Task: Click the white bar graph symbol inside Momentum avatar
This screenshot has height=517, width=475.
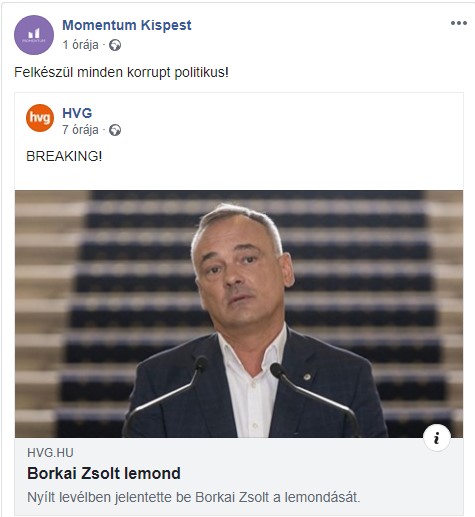Action: (x=34, y=33)
